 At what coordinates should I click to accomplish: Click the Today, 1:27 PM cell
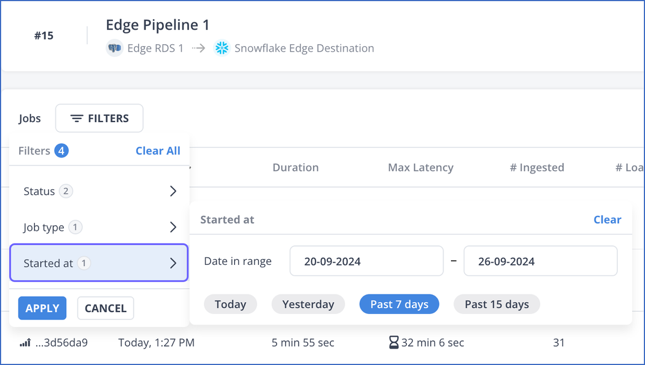[x=156, y=342]
